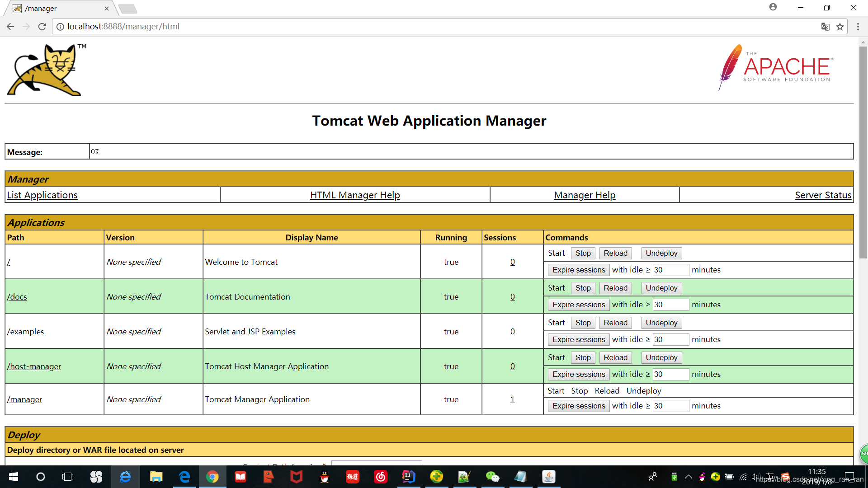The width and height of the screenshot is (868, 488).
Task: Open the List Applications link
Action: 42,195
